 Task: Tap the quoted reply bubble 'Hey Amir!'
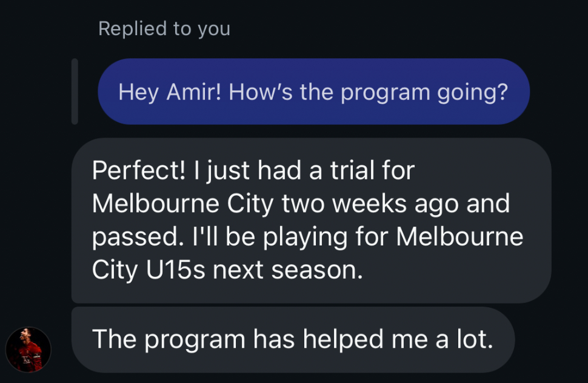pyautogui.click(x=313, y=92)
